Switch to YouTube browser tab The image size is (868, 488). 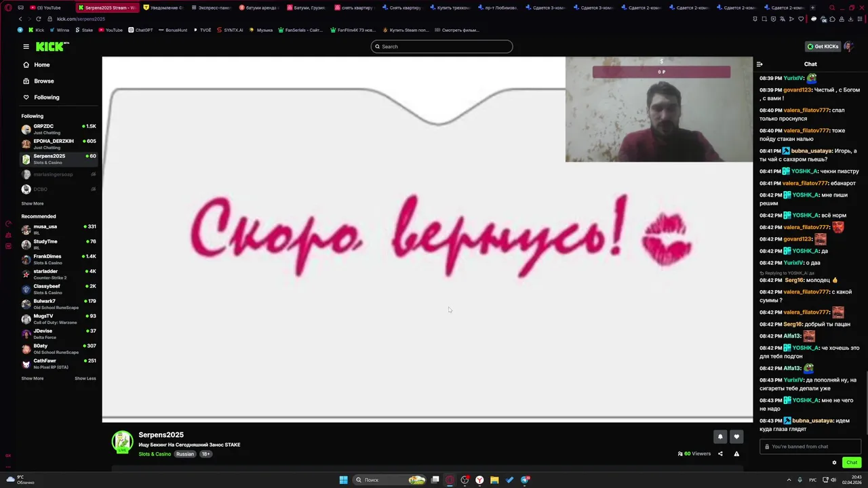tap(50, 7)
